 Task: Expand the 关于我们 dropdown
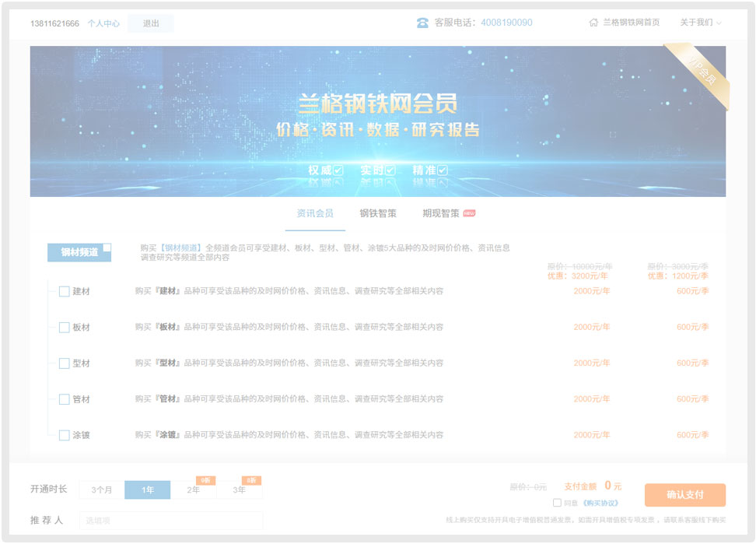click(x=700, y=23)
